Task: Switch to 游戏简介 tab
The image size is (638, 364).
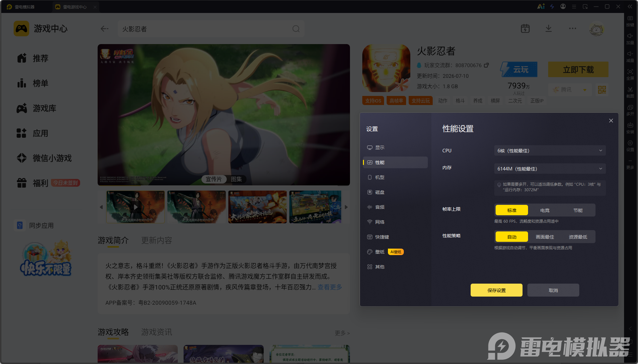Action: 113,241
